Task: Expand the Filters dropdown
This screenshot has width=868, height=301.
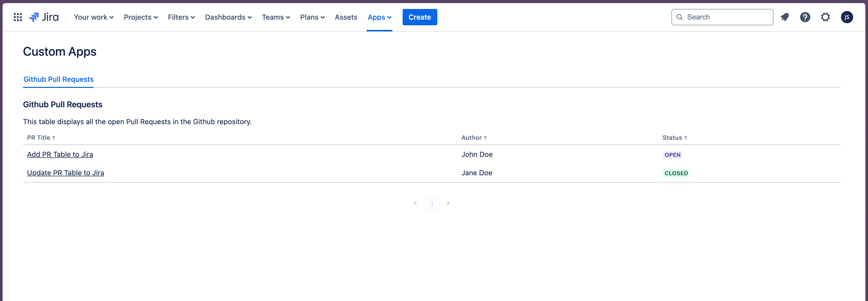Action: pyautogui.click(x=182, y=17)
